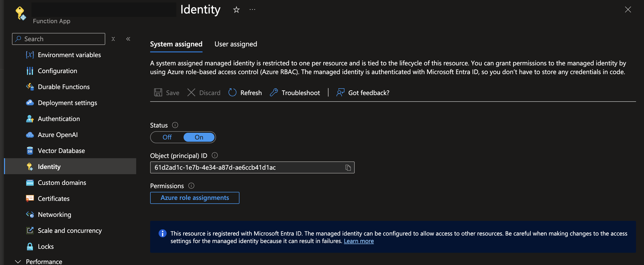Click the Scale and concurrency icon
The width and height of the screenshot is (644, 265).
point(30,231)
